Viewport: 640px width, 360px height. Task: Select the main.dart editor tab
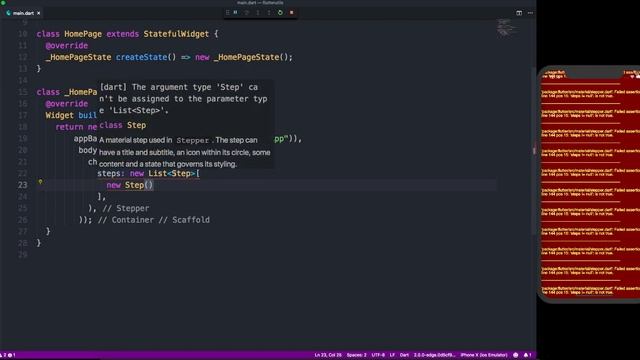23,13
